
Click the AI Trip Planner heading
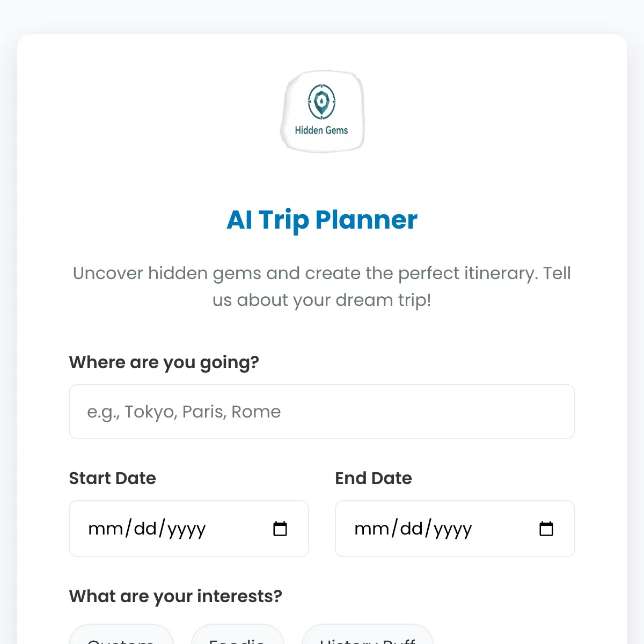[322, 219]
